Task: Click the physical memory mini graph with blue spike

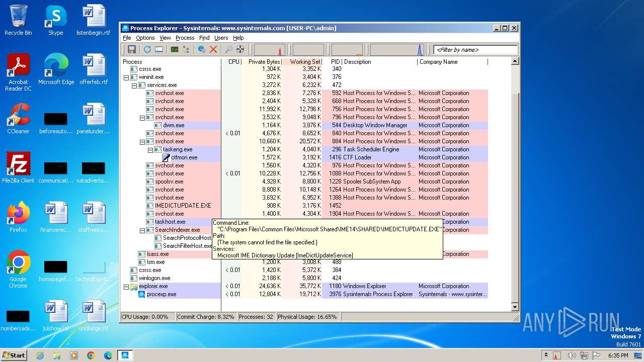Action: point(397,50)
